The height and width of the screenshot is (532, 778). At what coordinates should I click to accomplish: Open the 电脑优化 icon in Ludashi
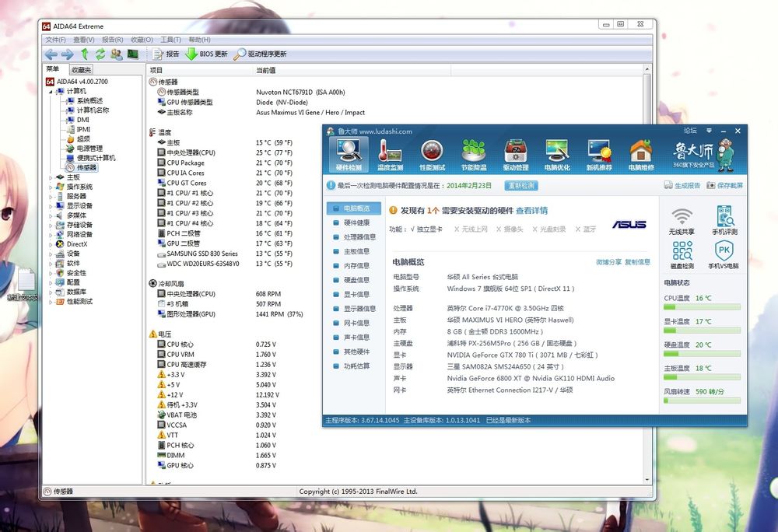click(557, 154)
